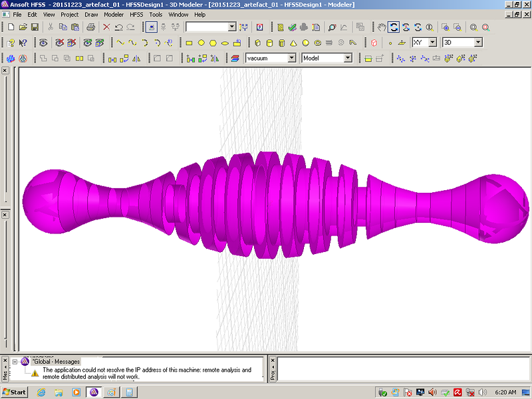Click the red Delete X icon
The image size is (532, 399).
pos(106,27)
